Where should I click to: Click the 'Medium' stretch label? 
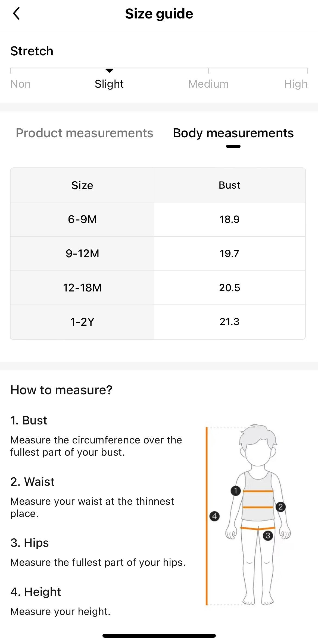coord(208,84)
